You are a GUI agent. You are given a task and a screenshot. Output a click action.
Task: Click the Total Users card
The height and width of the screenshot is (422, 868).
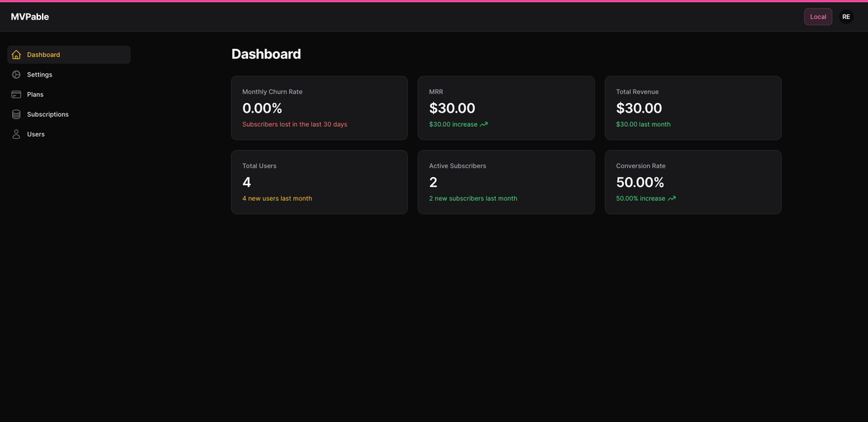(319, 182)
